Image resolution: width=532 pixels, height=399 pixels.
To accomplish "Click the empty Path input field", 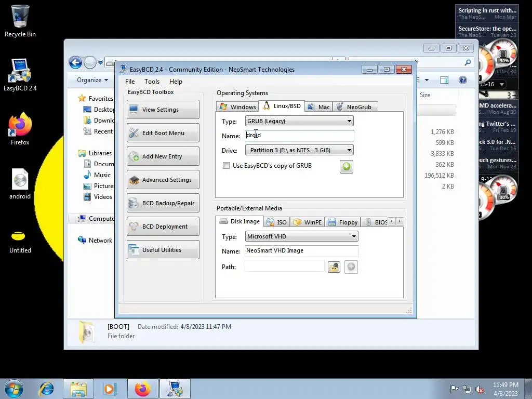I will click(284, 266).
